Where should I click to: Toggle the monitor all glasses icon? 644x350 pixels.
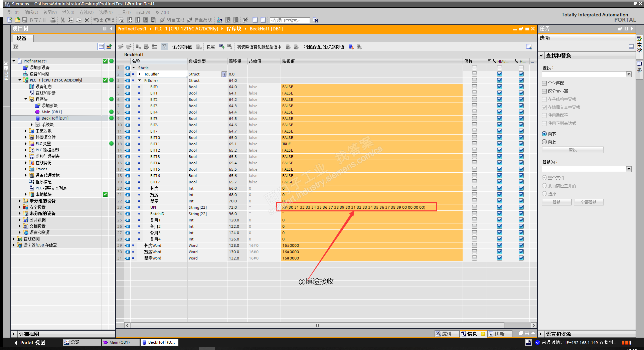(x=164, y=47)
